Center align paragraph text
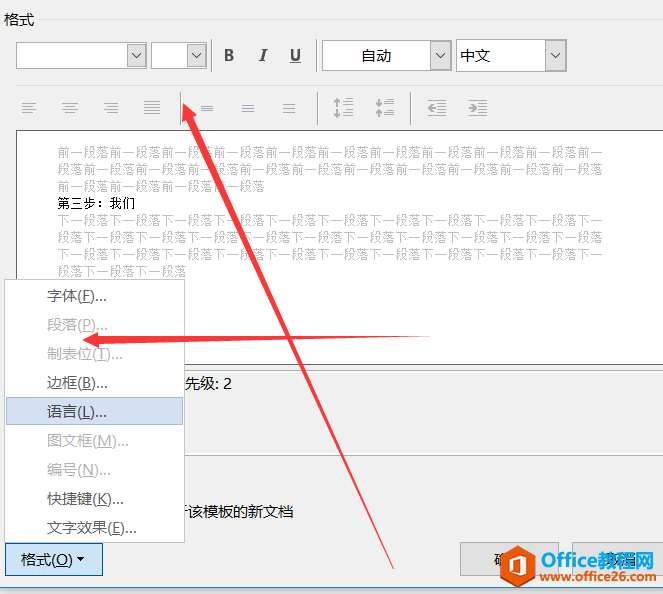The height and width of the screenshot is (594, 663). (70, 108)
